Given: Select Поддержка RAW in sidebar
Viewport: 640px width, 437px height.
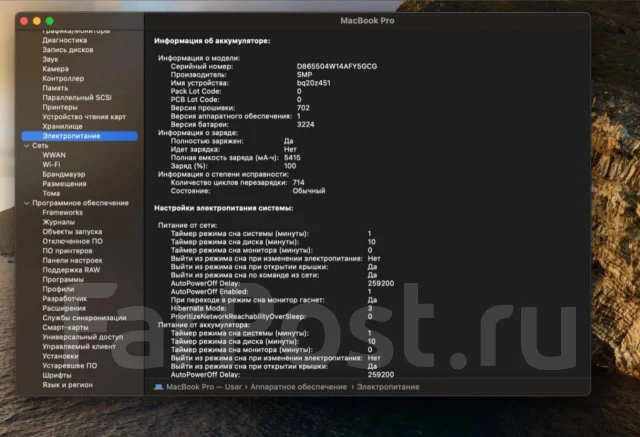Looking at the screenshot, I should click(71, 270).
